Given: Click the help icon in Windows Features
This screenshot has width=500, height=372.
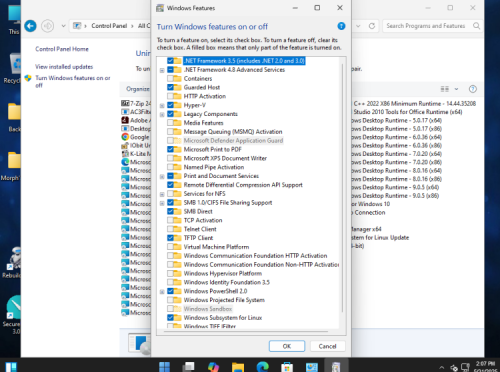Looking at the screenshot, I should click(341, 26).
